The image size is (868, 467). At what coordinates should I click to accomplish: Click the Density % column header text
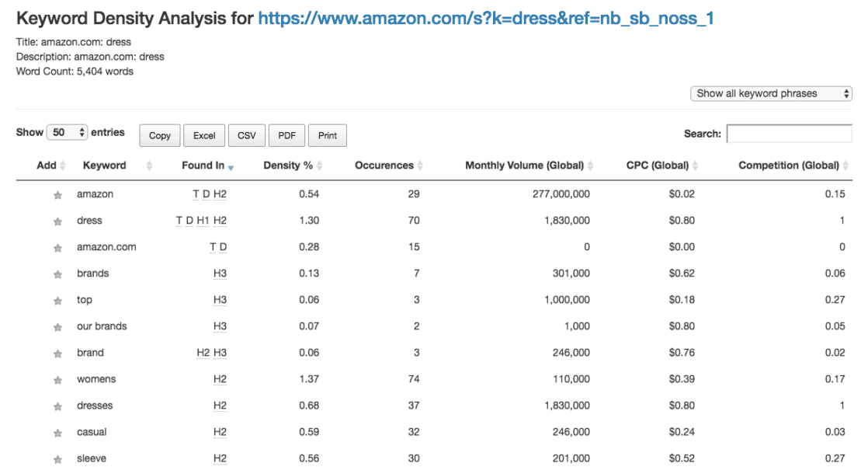[288, 165]
